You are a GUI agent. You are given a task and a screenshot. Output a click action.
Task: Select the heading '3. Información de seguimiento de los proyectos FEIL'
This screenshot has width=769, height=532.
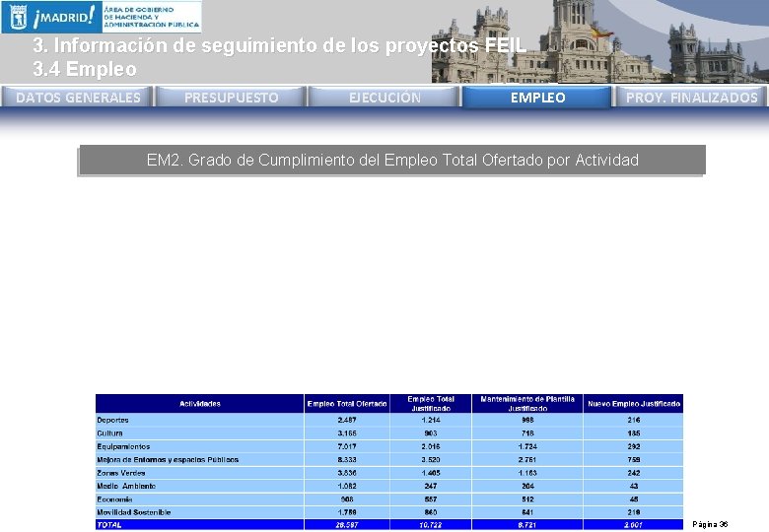[280, 45]
